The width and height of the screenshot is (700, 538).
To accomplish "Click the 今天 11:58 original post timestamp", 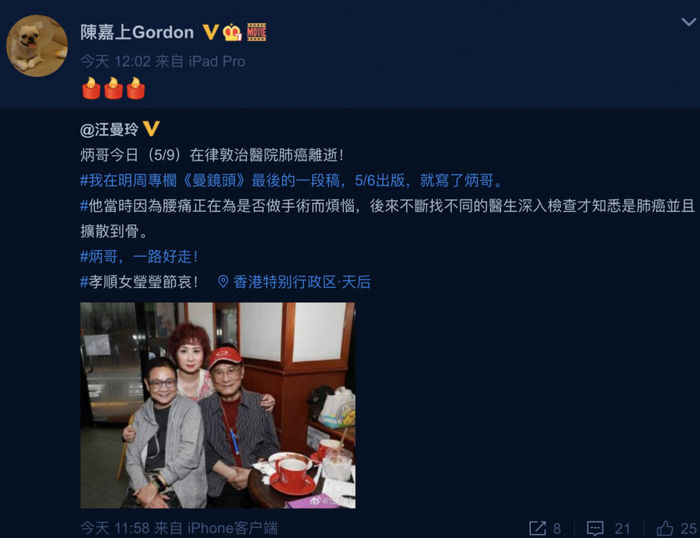I will 115,528.
